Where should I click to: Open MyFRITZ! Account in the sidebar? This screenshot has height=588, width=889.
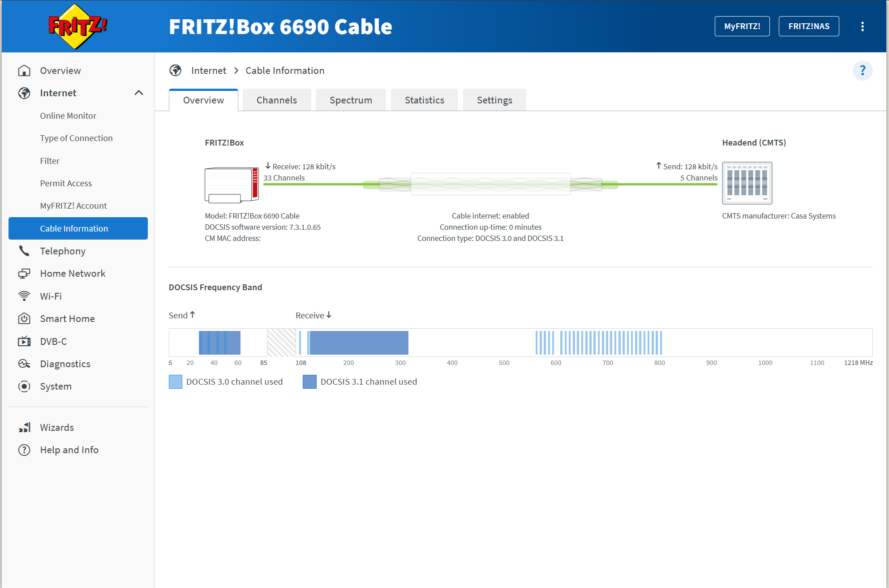coord(73,206)
